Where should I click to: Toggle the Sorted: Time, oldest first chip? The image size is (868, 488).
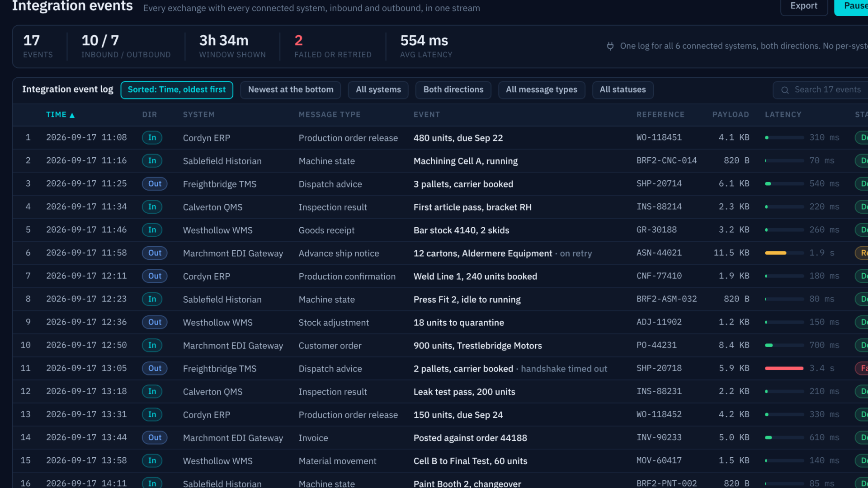click(x=177, y=90)
